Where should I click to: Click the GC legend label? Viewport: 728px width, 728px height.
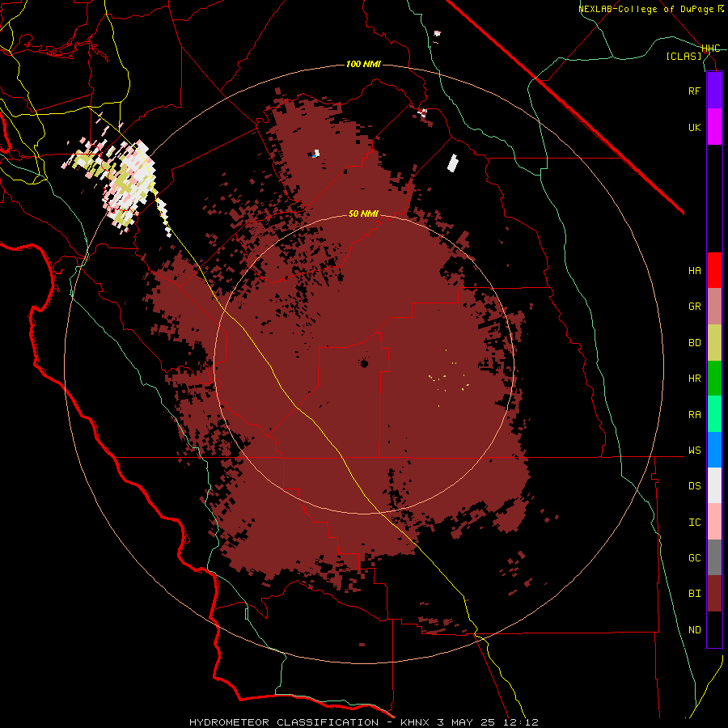click(x=694, y=558)
